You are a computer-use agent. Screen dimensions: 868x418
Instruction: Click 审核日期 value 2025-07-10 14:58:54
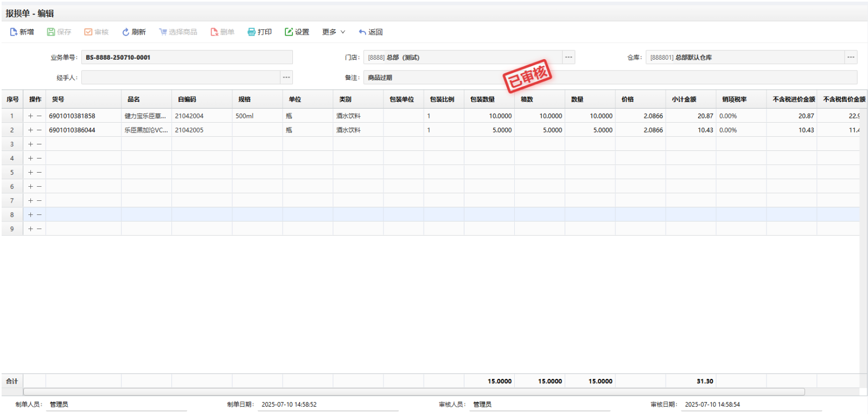coord(712,404)
